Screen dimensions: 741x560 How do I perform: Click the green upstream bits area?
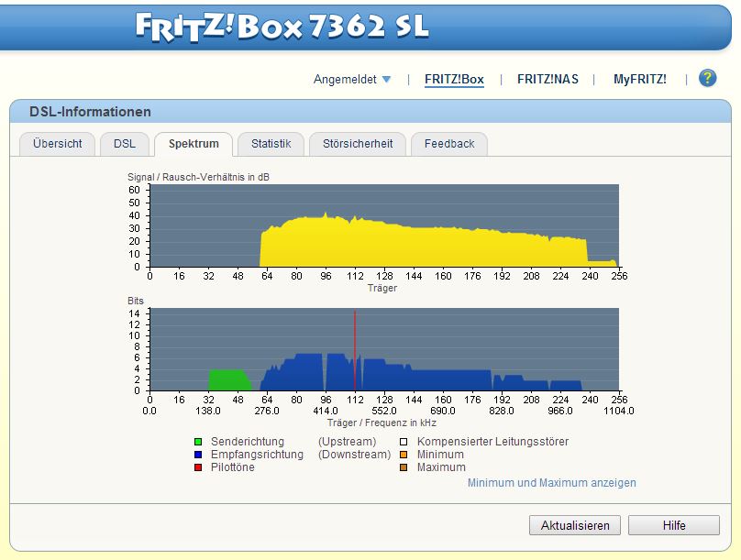tap(227, 380)
